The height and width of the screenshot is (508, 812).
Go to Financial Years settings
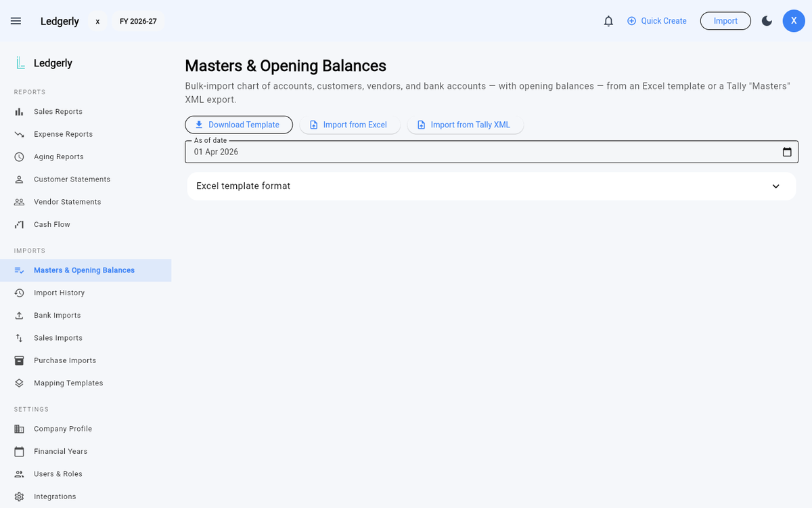(x=85, y=451)
